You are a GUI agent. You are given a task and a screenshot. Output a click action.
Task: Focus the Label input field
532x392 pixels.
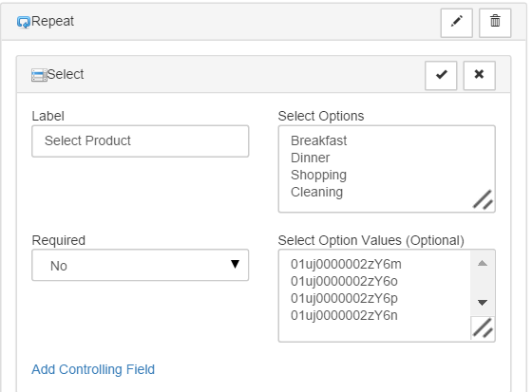coord(141,141)
